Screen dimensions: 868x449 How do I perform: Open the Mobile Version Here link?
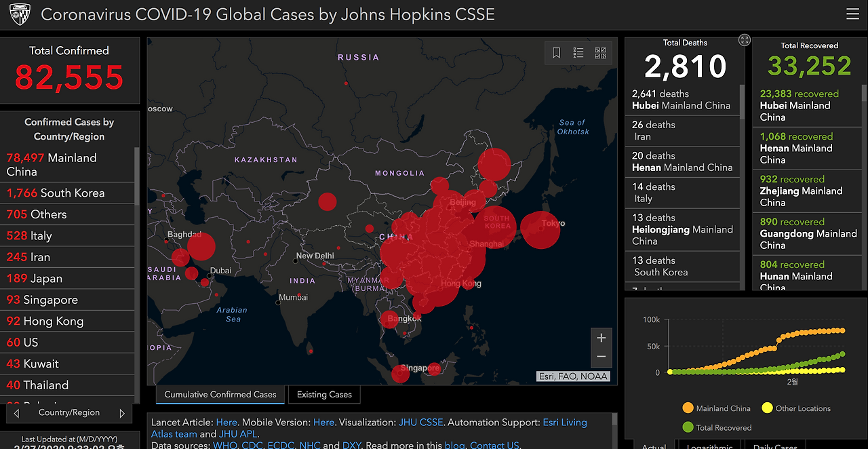point(323,422)
